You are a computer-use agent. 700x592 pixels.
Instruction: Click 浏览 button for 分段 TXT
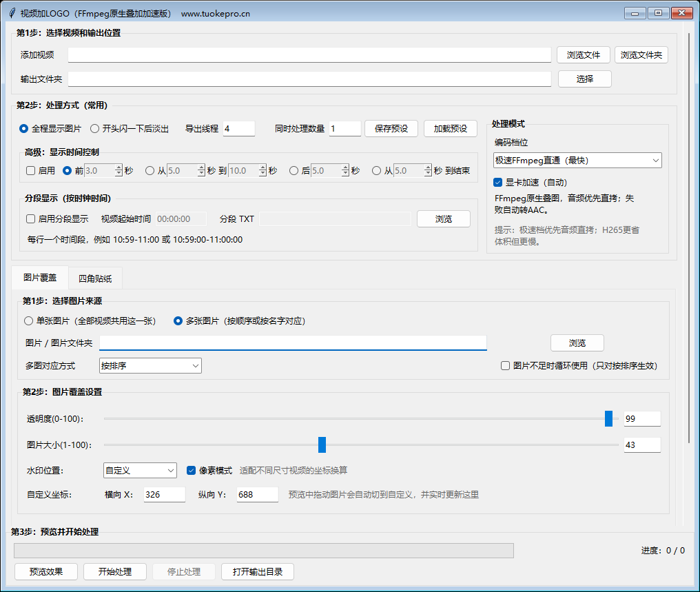point(444,218)
